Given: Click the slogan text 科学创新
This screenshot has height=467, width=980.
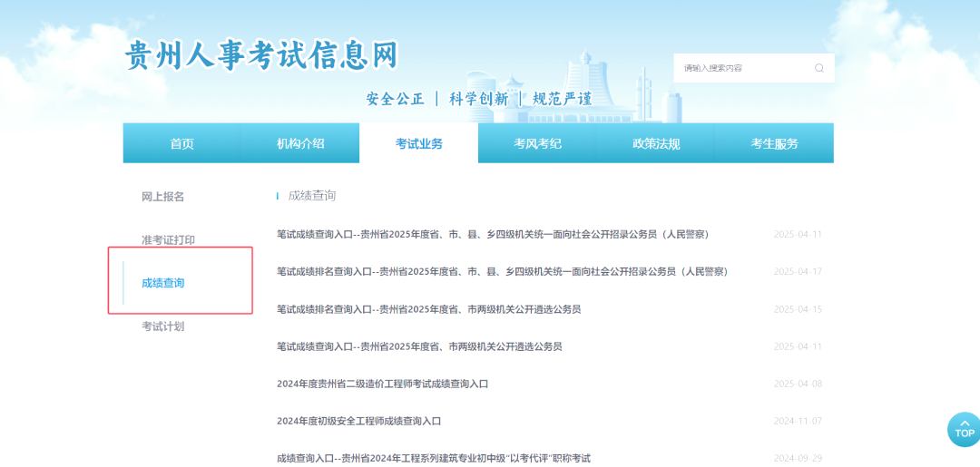Looking at the screenshot, I should click(479, 99).
